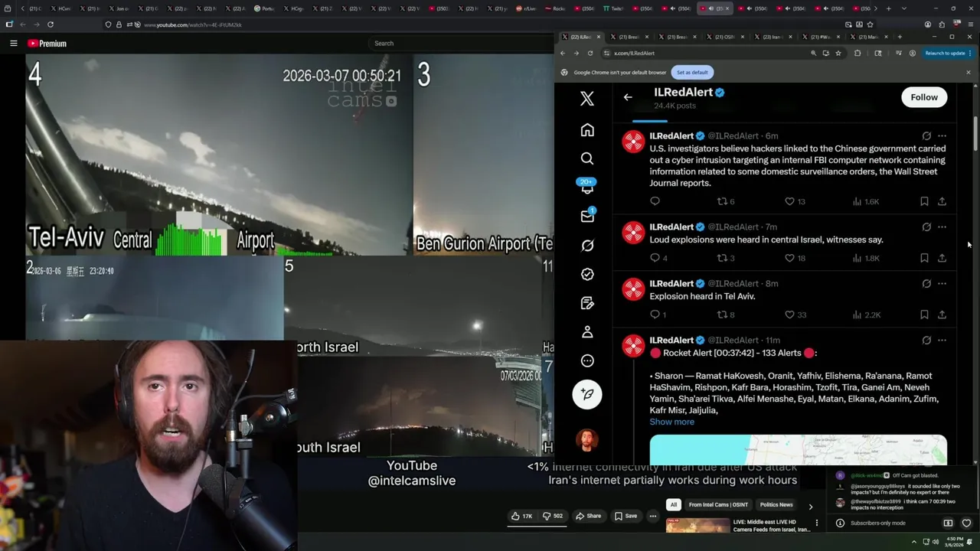This screenshot has width=980, height=551.
Task: Save the YouTube video to a playlist
Action: pos(626,516)
